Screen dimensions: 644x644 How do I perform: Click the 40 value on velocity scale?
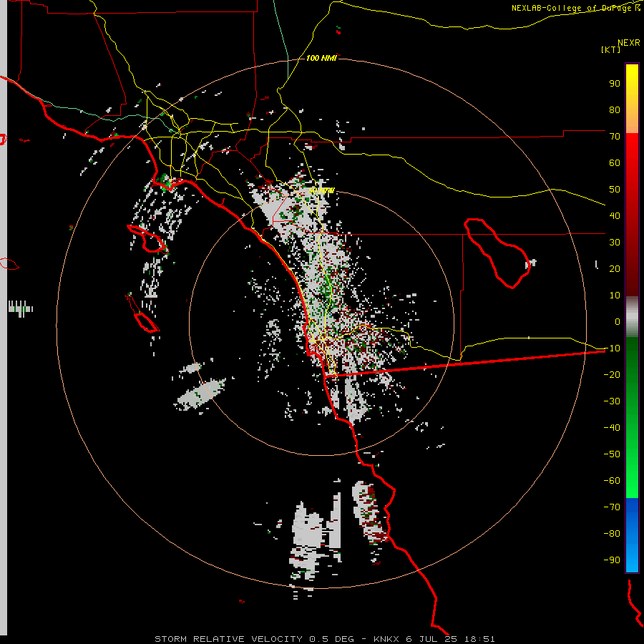pos(615,215)
